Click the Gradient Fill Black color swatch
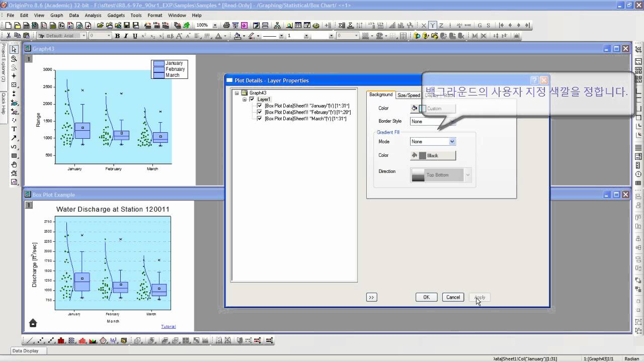Image resolution: width=644 pixels, height=362 pixels. [433, 155]
